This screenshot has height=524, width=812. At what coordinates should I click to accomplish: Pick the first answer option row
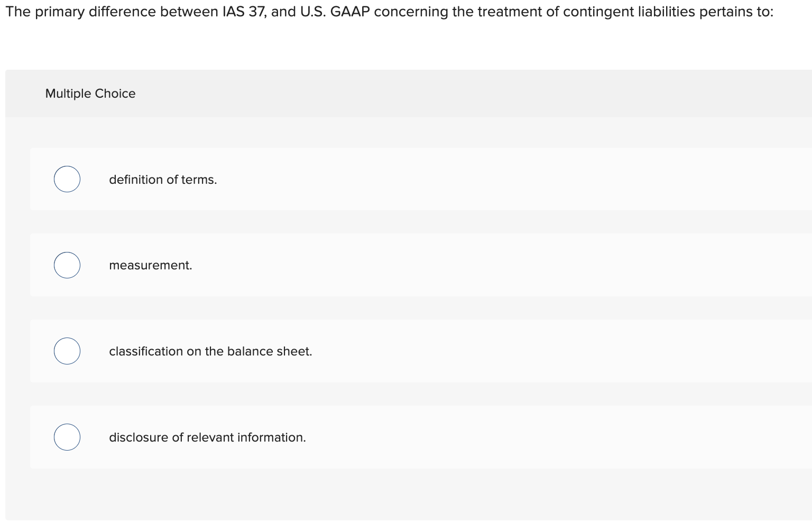click(x=317, y=179)
